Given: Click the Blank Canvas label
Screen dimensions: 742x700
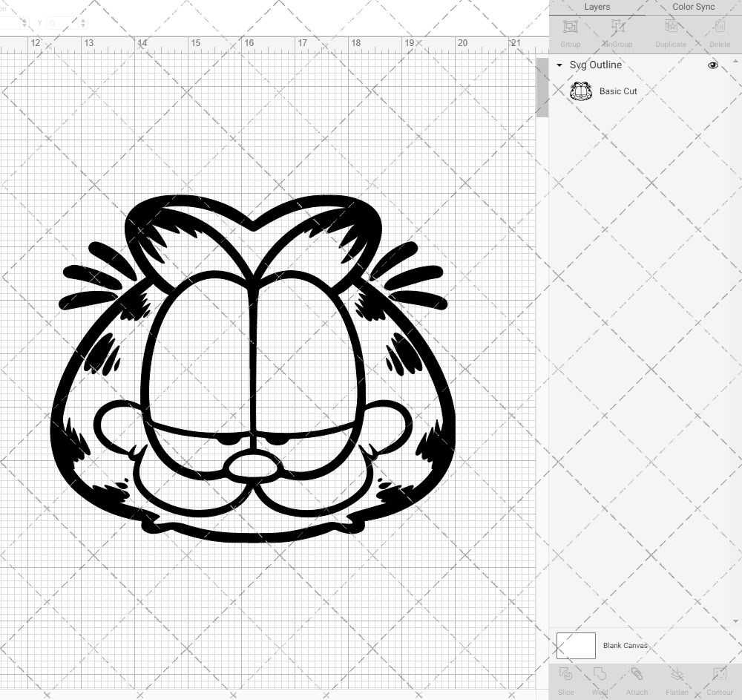Looking at the screenshot, I should click(x=626, y=645).
